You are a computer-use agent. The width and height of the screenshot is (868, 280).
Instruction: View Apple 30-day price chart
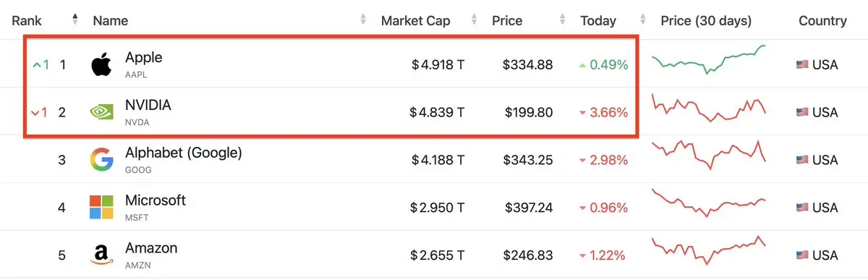point(709,59)
